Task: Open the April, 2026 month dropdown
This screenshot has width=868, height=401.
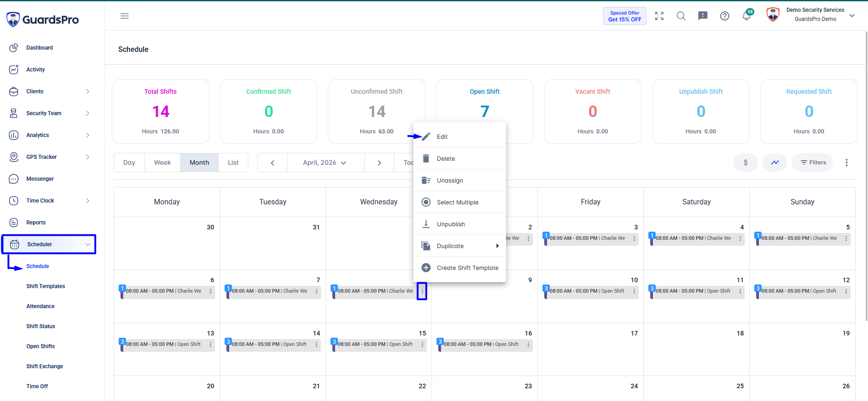Action: point(325,162)
